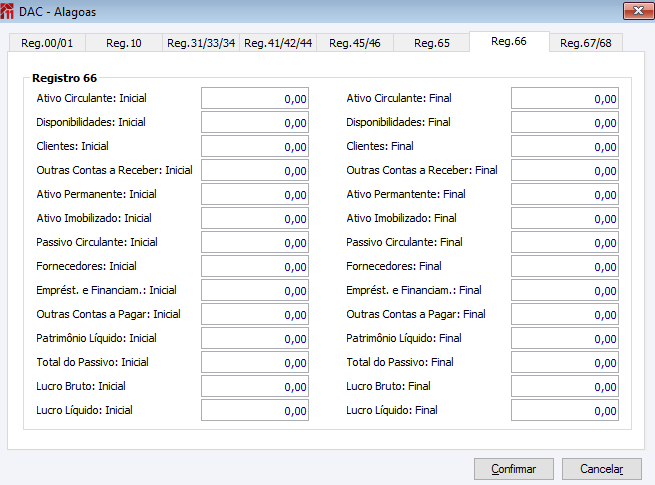Select the Reg.31/33/34 tab
This screenshot has height=485, width=655.
click(201, 43)
